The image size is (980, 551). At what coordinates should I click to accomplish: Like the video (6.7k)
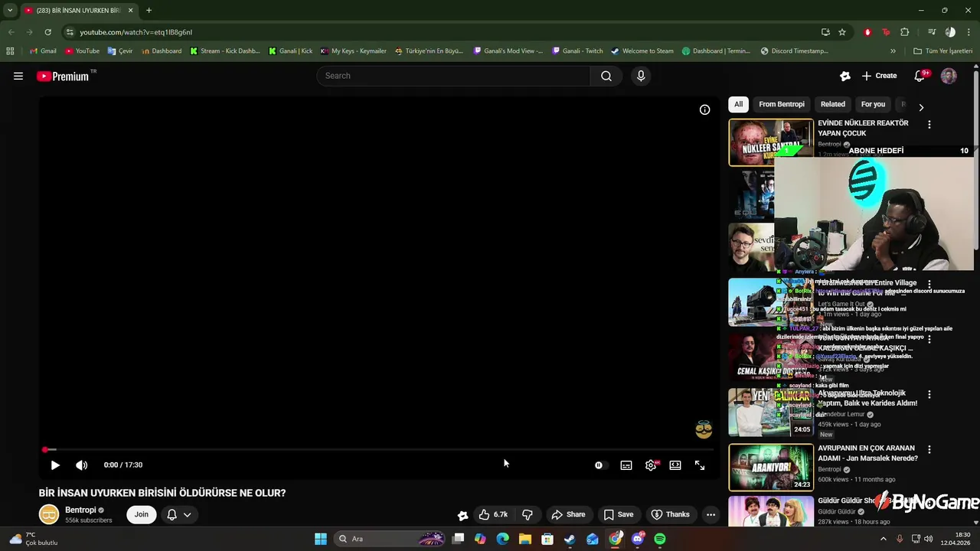[x=493, y=514]
